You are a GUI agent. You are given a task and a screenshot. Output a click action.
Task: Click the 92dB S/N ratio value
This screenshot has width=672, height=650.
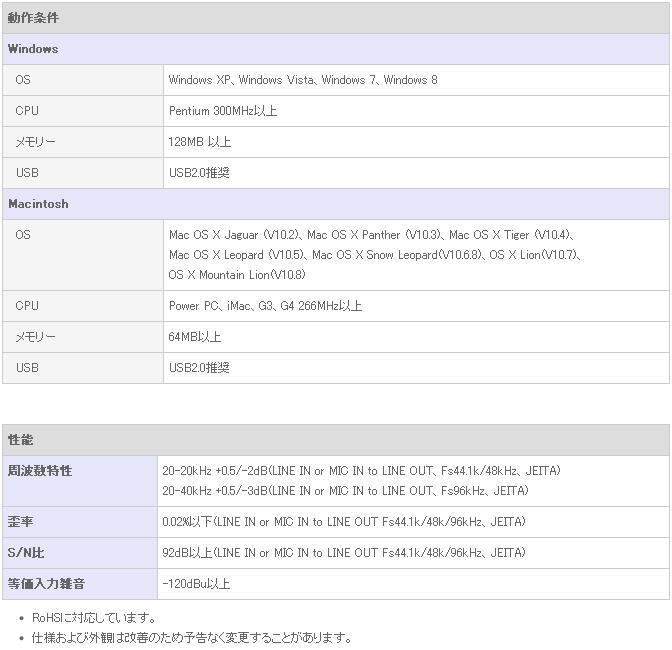click(x=344, y=553)
